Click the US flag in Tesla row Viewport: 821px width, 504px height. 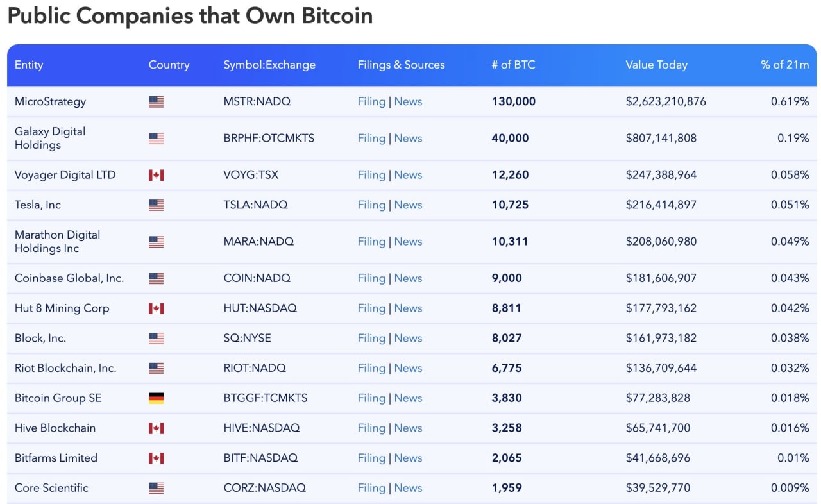156,205
